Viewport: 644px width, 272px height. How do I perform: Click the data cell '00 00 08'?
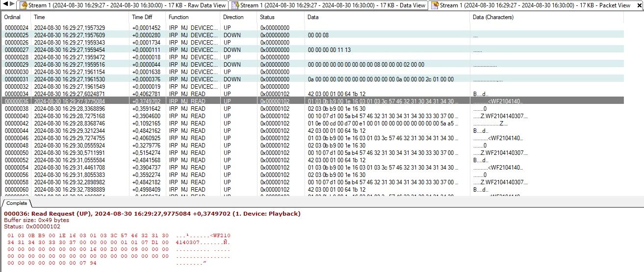[x=318, y=35]
